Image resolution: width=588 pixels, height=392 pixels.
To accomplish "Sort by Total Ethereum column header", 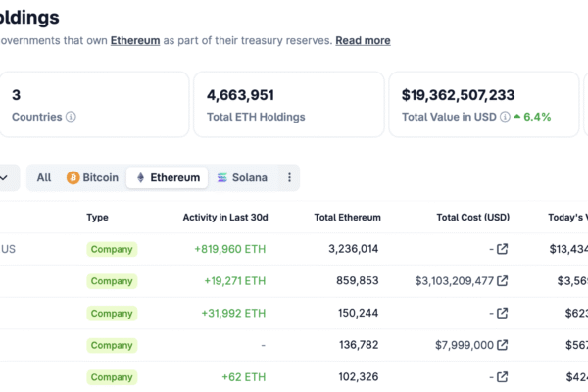I will (x=347, y=218).
